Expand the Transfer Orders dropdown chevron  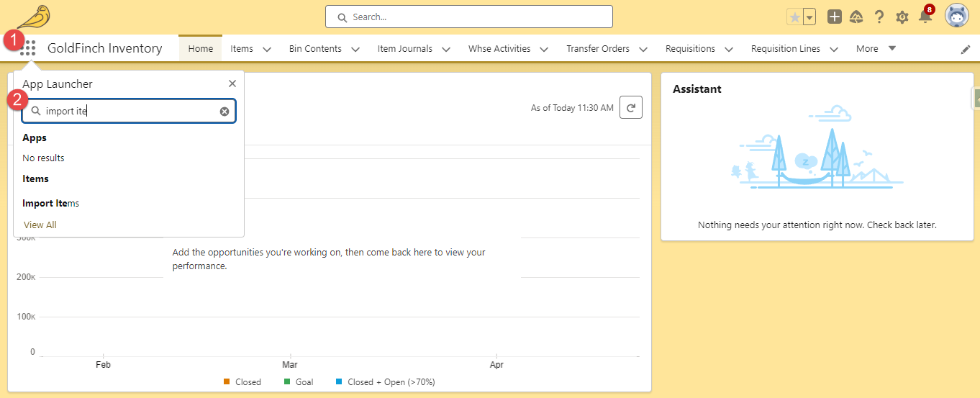click(x=643, y=49)
